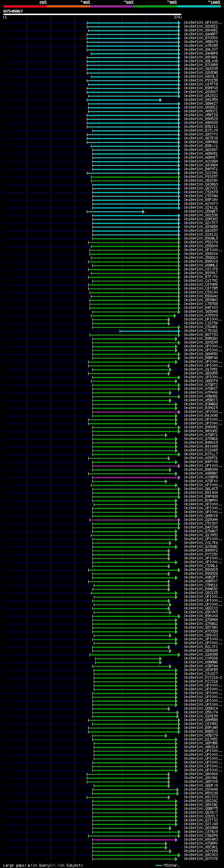This screenshot has width=224, height=868.
Task: Open hit UniRef100_Q69DC2
Action: (201, 107)
